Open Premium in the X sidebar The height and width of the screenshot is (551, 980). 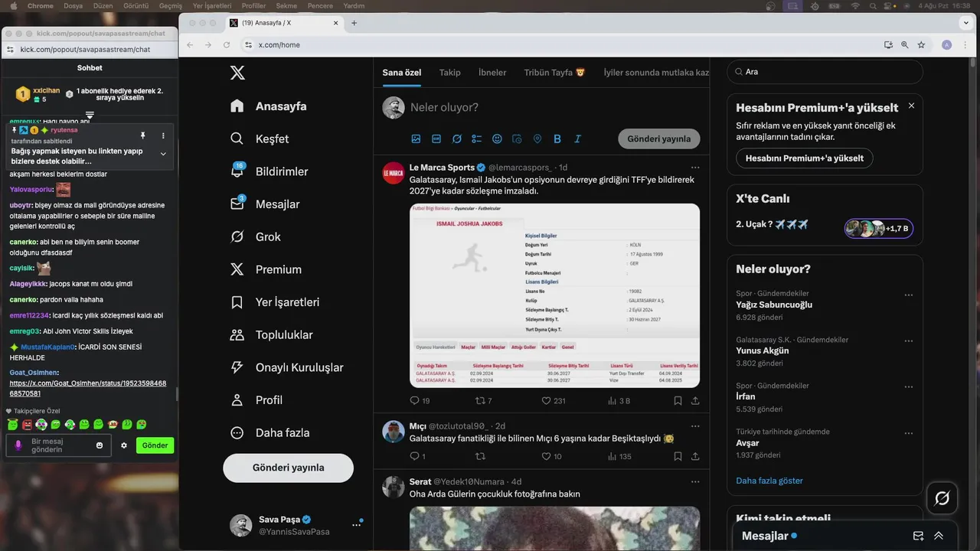coord(266,269)
